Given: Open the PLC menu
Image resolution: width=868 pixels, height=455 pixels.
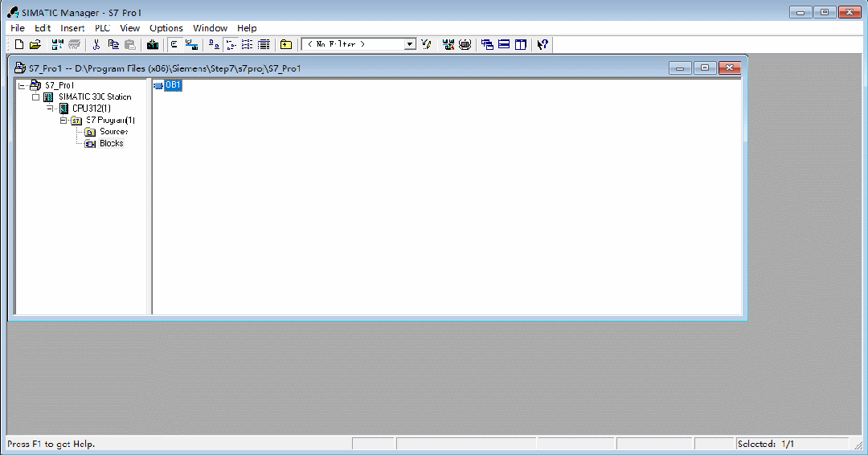Looking at the screenshot, I should pos(102,28).
